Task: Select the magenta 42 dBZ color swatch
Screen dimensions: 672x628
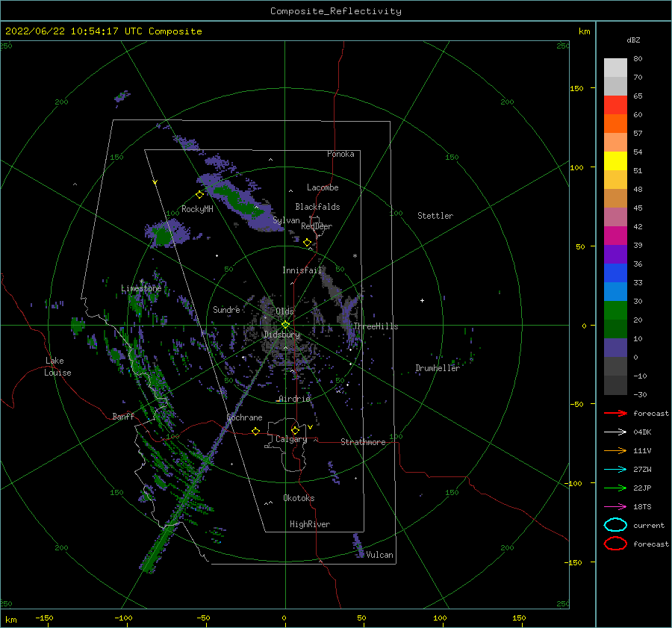Action: tap(615, 217)
